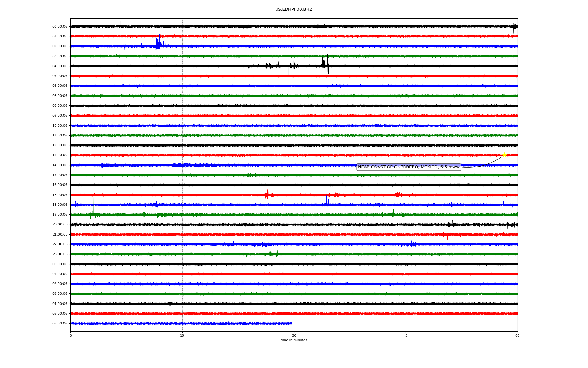
Task: Click the tall green spike near 19:00:06 trace
Action: [93, 202]
